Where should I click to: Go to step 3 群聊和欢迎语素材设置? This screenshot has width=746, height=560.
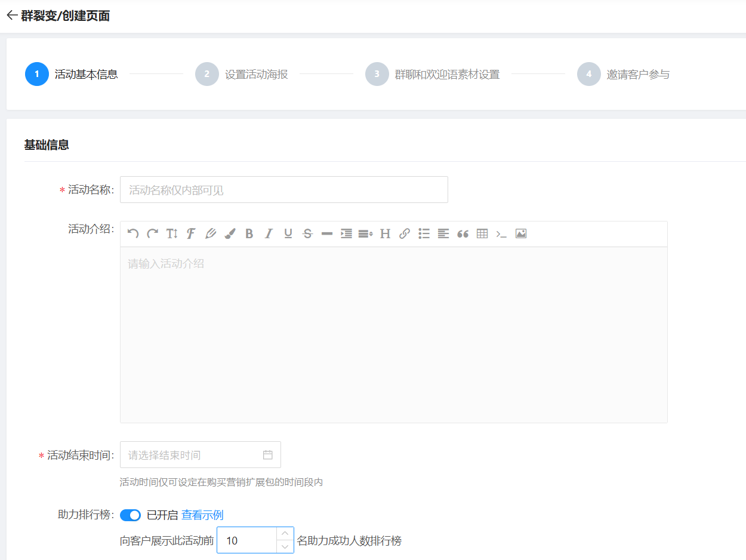tap(433, 75)
